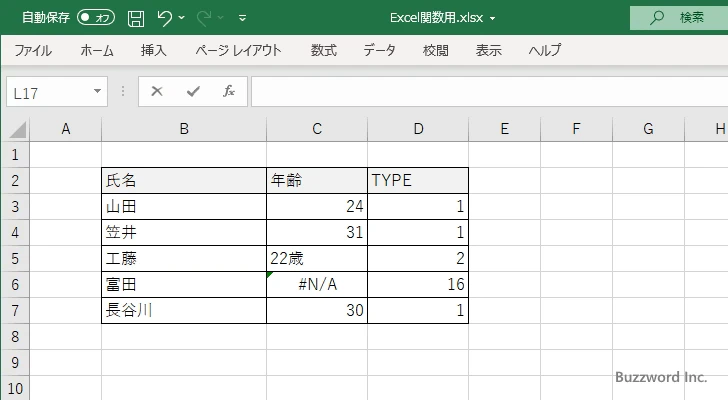Image resolution: width=728 pixels, height=400 pixels.
Task: Select row 8 header
Action: tap(15, 336)
